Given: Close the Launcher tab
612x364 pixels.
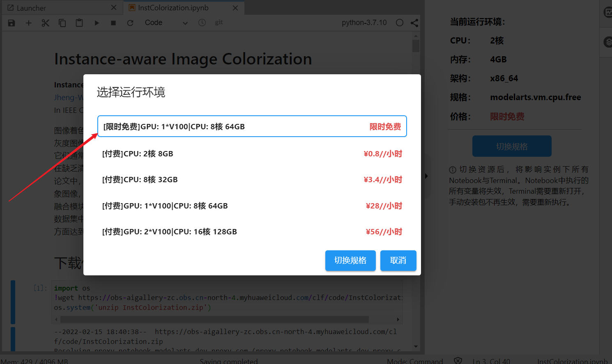Looking at the screenshot, I should click(114, 7).
